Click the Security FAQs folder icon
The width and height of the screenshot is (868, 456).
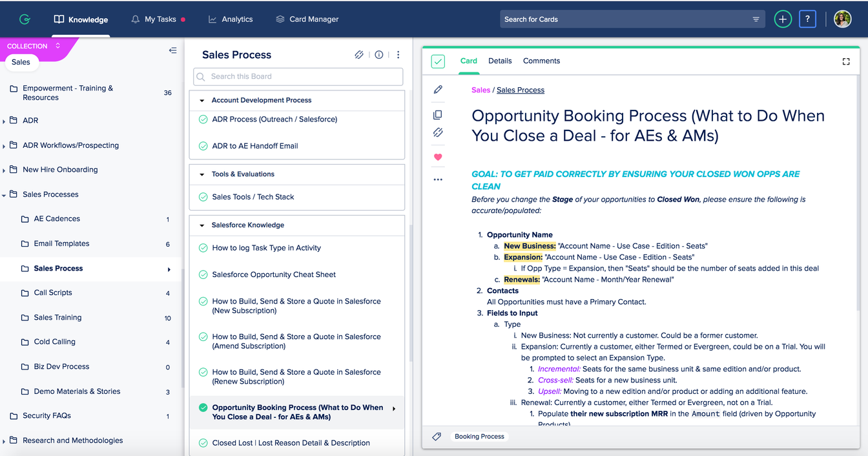[x=14, y=416]
